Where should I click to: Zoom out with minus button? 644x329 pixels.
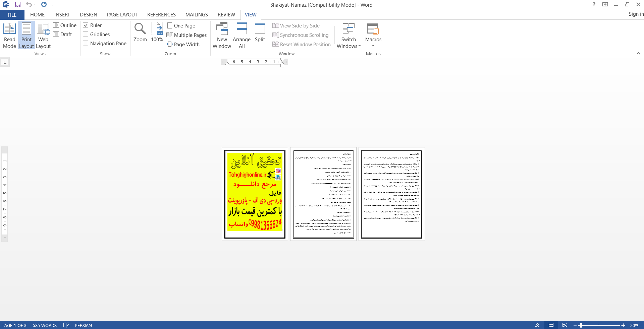[x=575, y=325]
